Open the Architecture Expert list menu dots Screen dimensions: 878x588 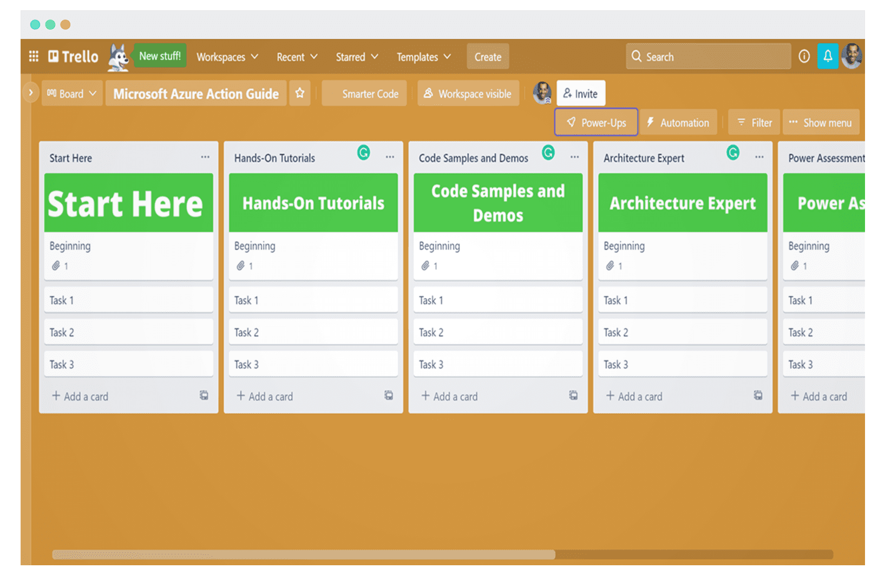tap(759, 157)
